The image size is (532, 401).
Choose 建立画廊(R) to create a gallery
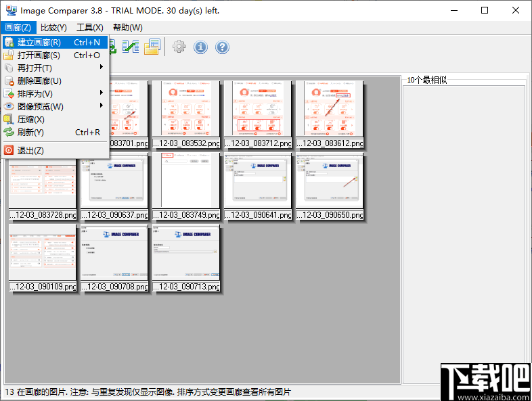click(x=55, y=43)
